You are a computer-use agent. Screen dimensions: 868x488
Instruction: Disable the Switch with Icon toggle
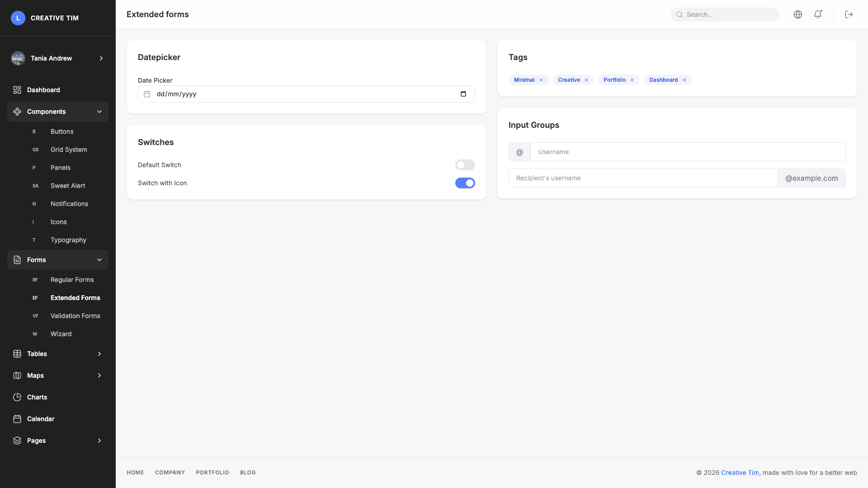coord(465,183)
